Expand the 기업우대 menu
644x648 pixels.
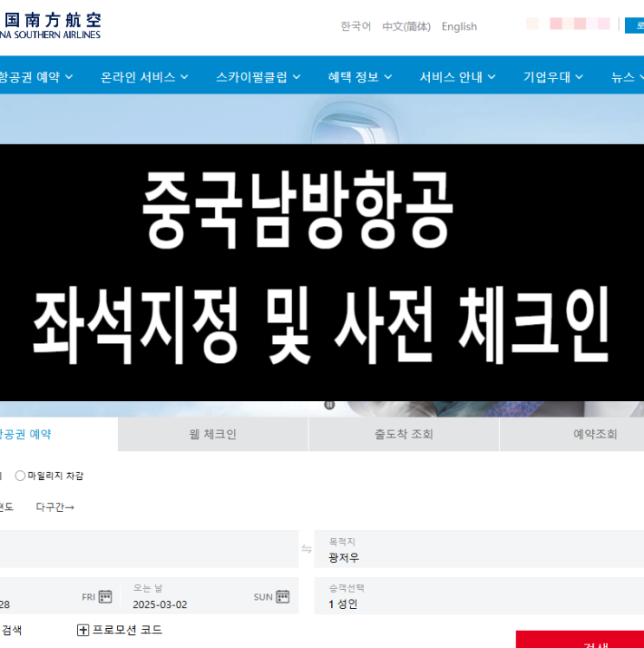pos(553,77)
